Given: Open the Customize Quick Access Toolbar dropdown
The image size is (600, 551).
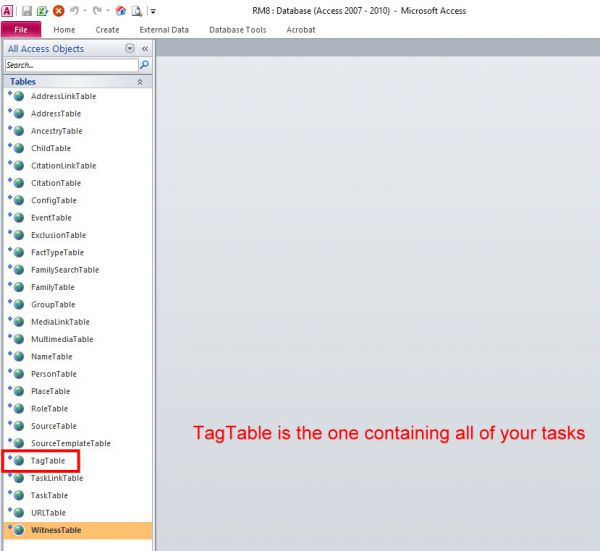Looking at the screenshot, I should tap(153, 12).
